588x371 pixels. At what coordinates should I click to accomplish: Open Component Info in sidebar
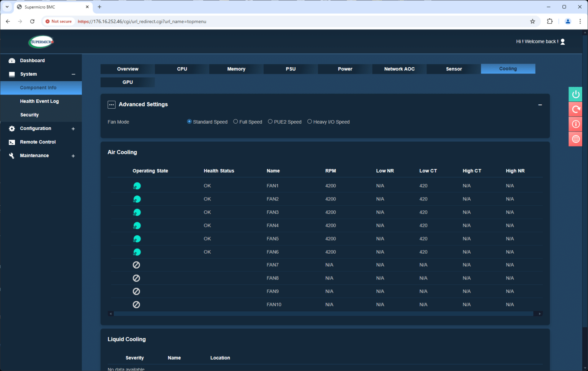[41, 88]
